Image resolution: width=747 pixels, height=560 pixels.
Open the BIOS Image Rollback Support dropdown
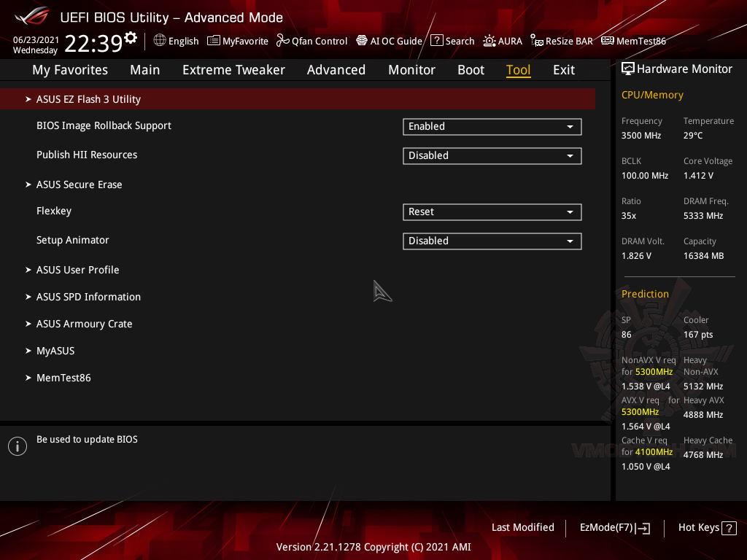[492, 126]
